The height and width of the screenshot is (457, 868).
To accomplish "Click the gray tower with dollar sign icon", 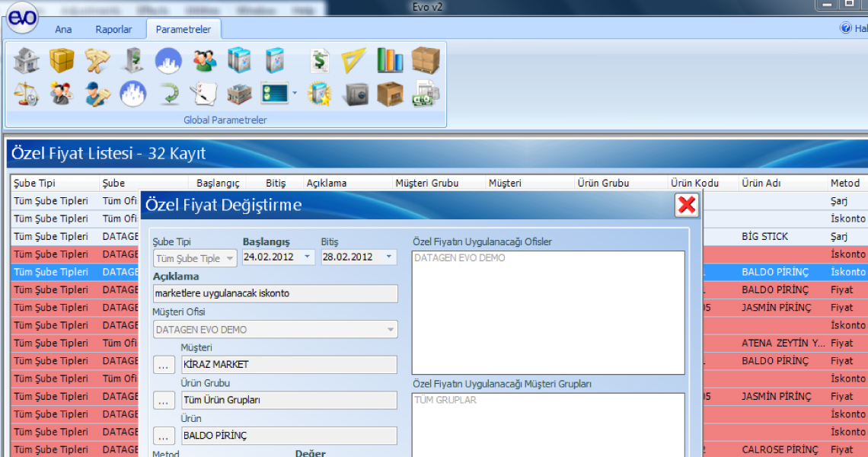I will coord(132,60).
